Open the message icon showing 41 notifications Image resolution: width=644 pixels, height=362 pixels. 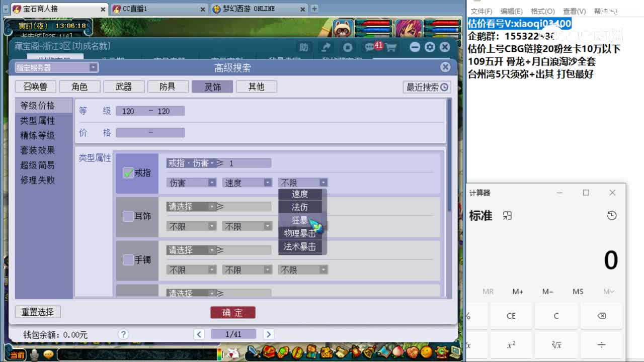[x=370, y=48]
